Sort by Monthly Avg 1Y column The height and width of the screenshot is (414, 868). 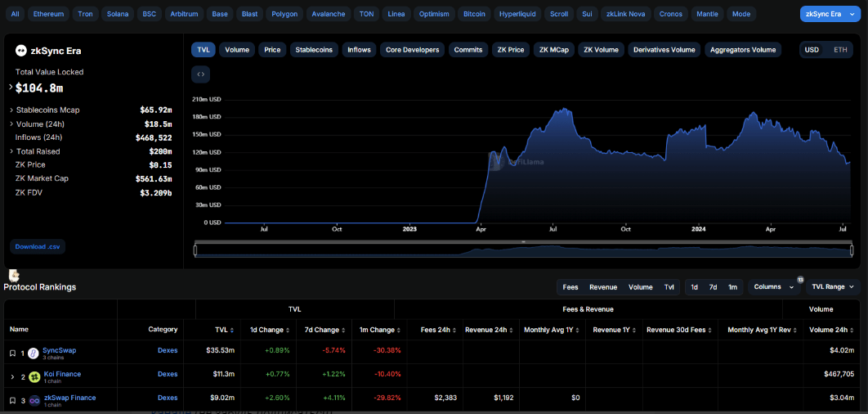pyautogui.click(x=577, y=330)
